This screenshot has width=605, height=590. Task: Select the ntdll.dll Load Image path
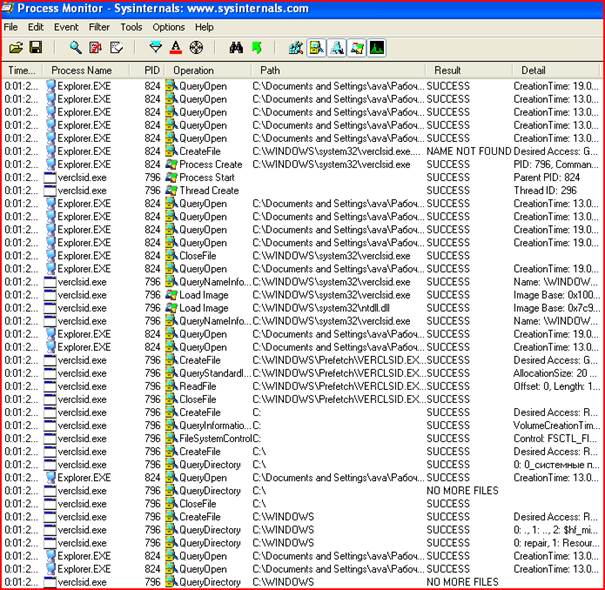click(x=321, y=308)
